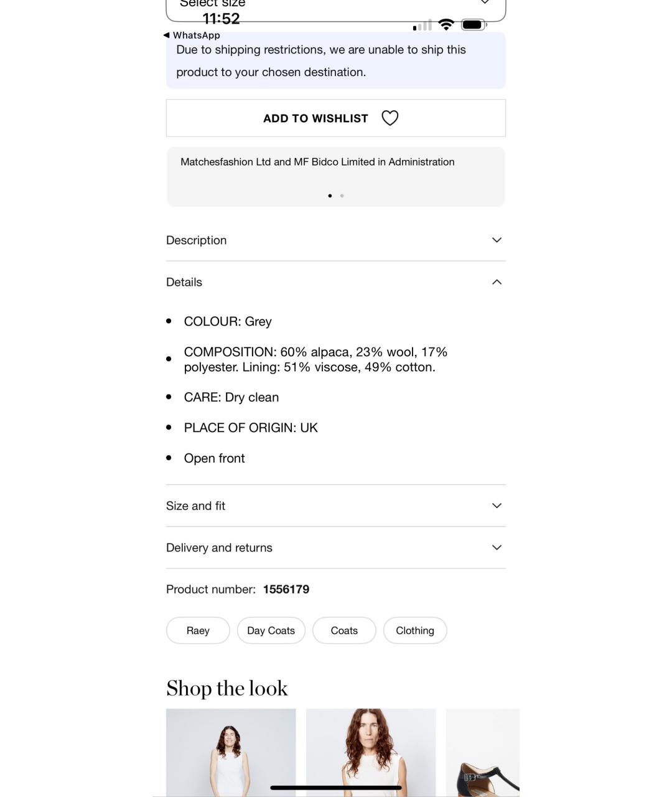The height and width of the screenshot is (797, 672).
Task: Tap the heart wishlist icon
Action: (x=390, y=118)
